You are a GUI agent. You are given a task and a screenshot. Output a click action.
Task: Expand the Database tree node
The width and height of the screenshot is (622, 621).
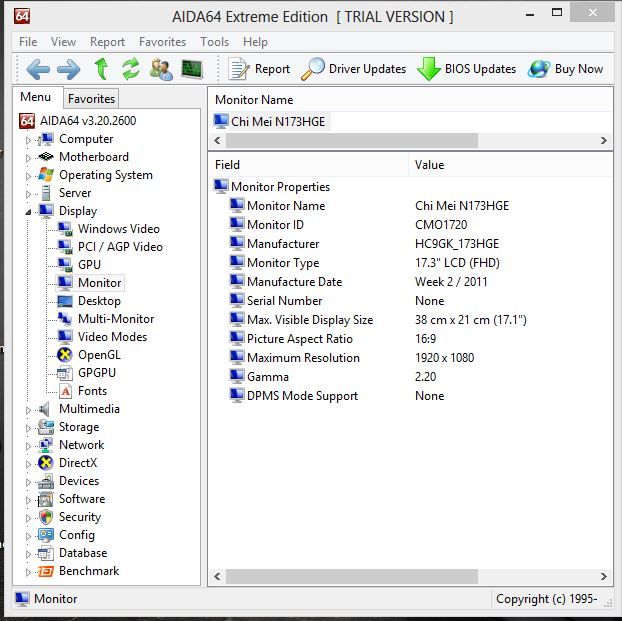point(28,554)
